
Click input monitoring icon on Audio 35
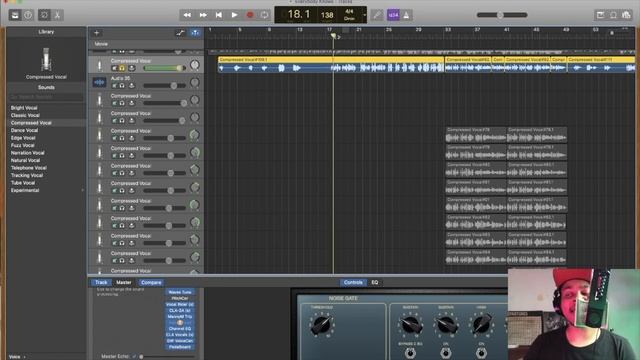[x=131, y=86]
